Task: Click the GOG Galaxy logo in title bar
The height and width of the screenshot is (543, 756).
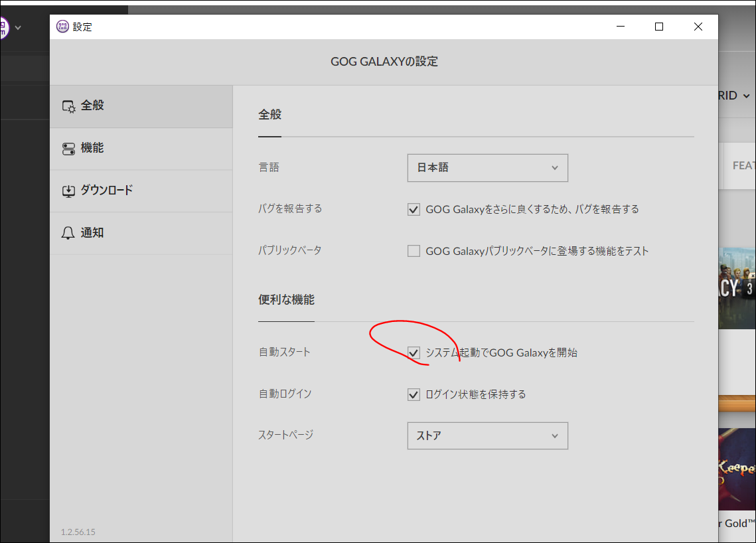Action: click(62, 27)
